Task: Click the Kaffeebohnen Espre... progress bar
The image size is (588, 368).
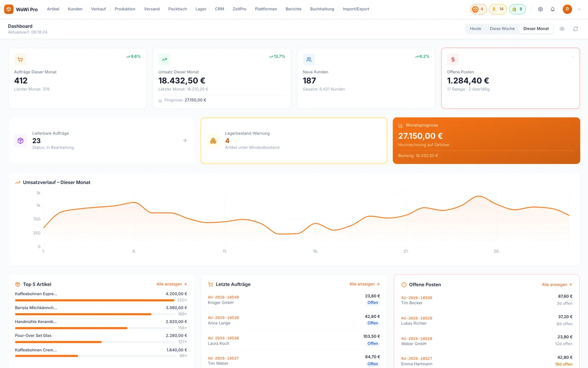Action: [95, 300]
